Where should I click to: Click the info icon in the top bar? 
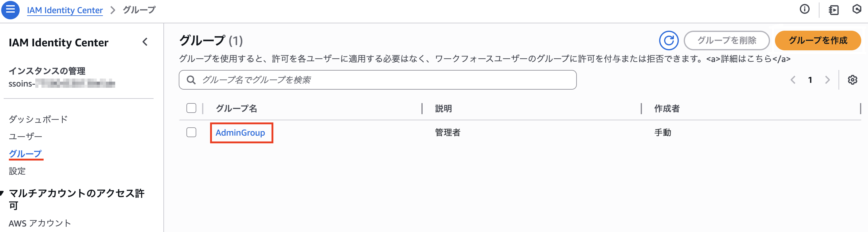(805, 10)
